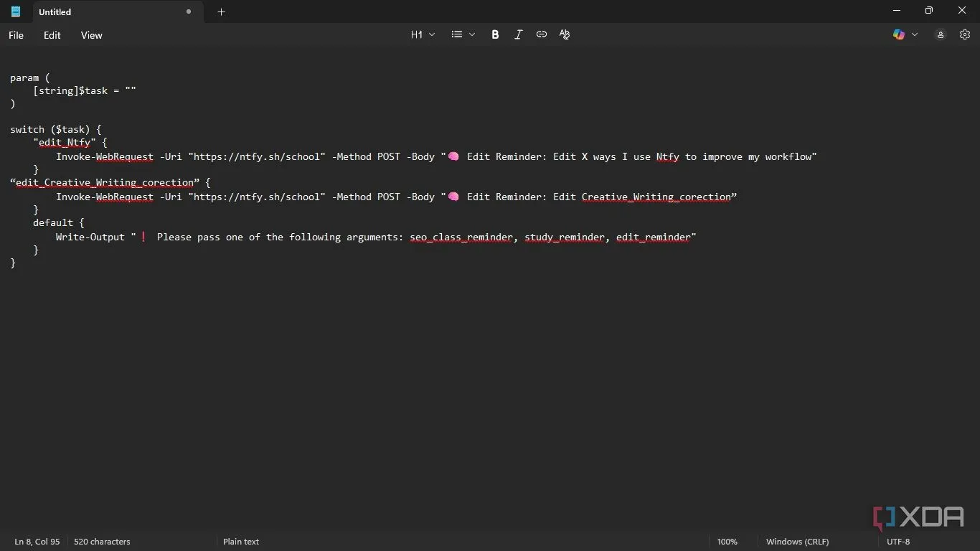The image size is (980, 551).
Task: Open the Copilot icon in the toolbar
Action: pyautogui.click(x=899, y=34)
